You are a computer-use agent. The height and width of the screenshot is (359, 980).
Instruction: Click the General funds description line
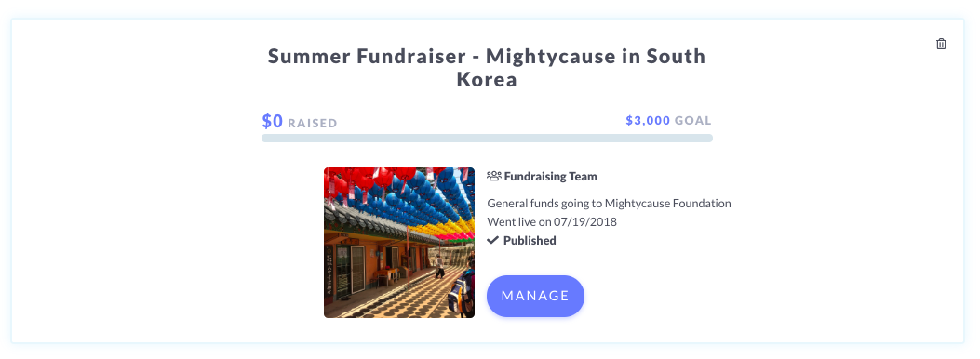pos(609,203)
